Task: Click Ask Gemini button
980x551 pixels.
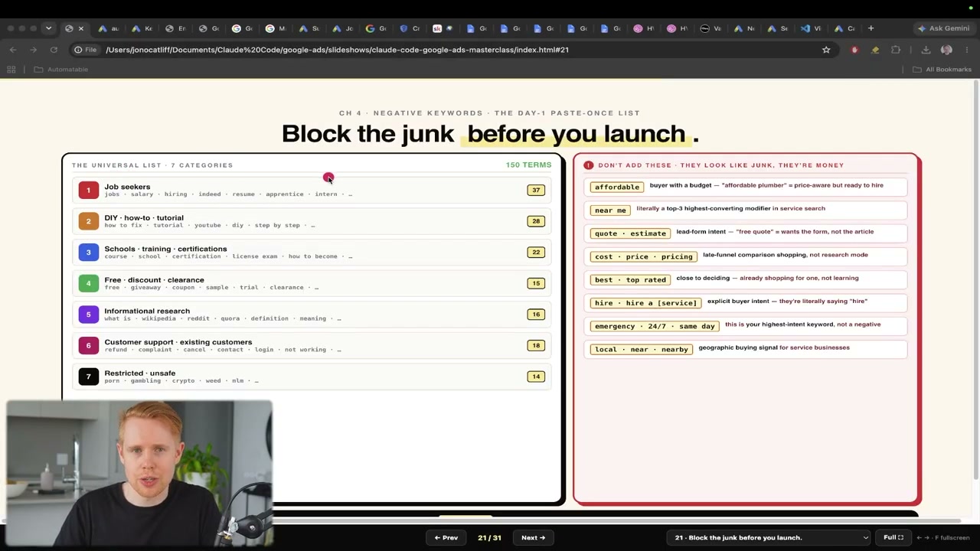Action: pos(943,28)
